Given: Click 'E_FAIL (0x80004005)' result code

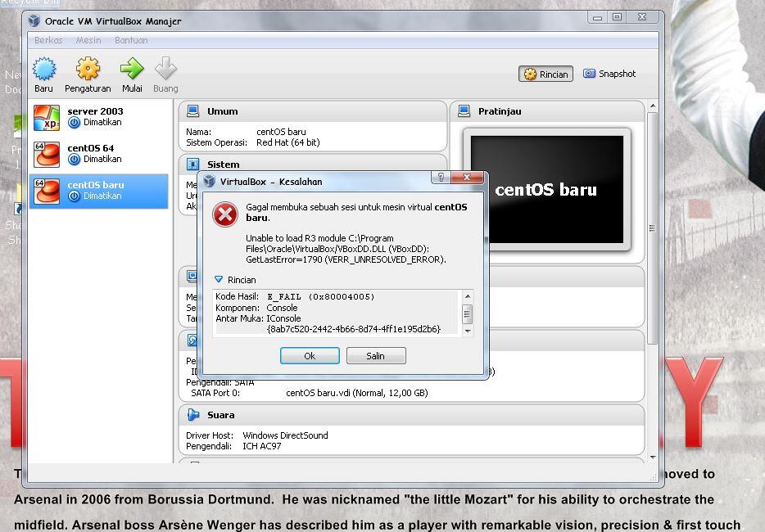Looking at the screenshot, I should 320,296.
